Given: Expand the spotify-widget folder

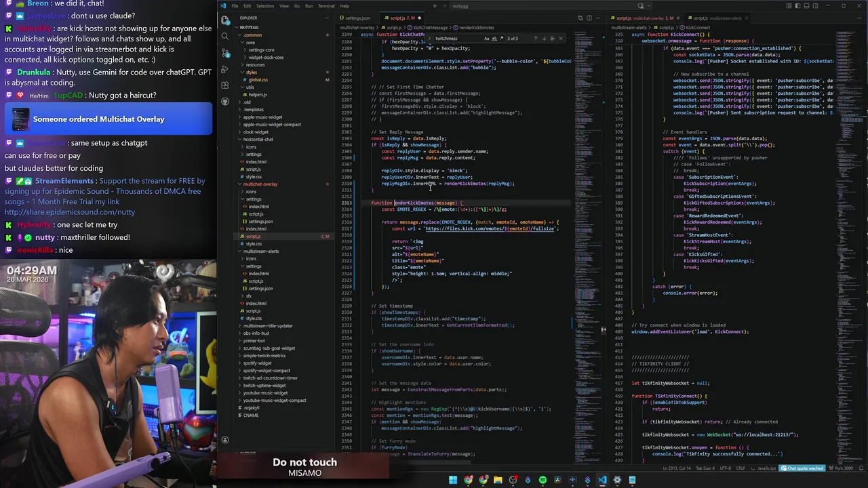Looking at the screenshot, I should [257, 363].
